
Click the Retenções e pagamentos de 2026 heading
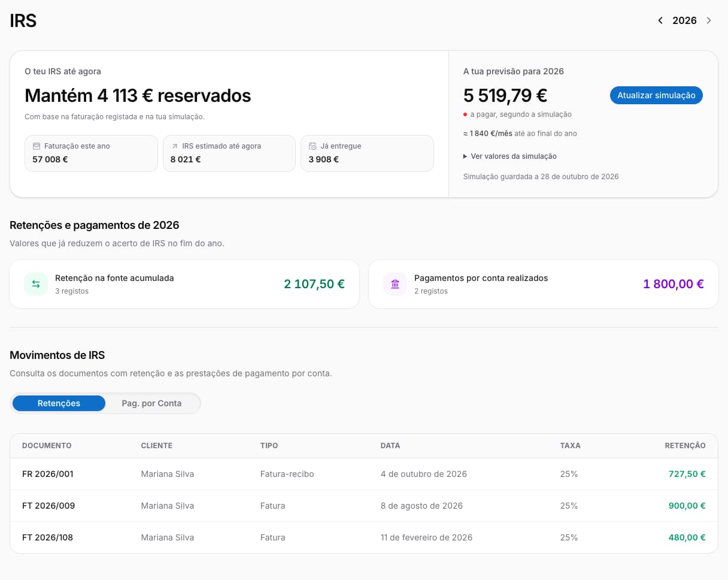(95, 225)
